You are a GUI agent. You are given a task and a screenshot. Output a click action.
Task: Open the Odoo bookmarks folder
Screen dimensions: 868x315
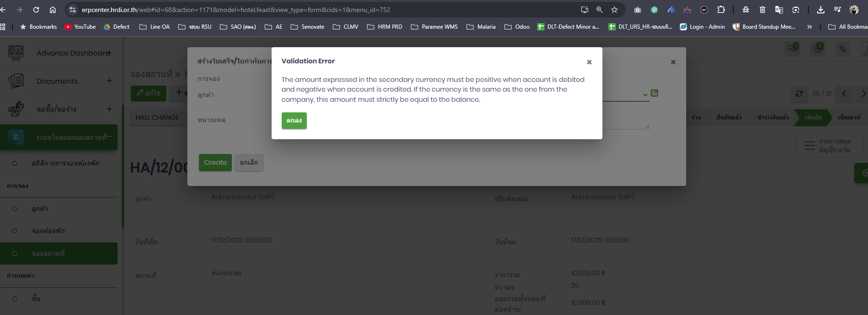(x=517, y=27)
